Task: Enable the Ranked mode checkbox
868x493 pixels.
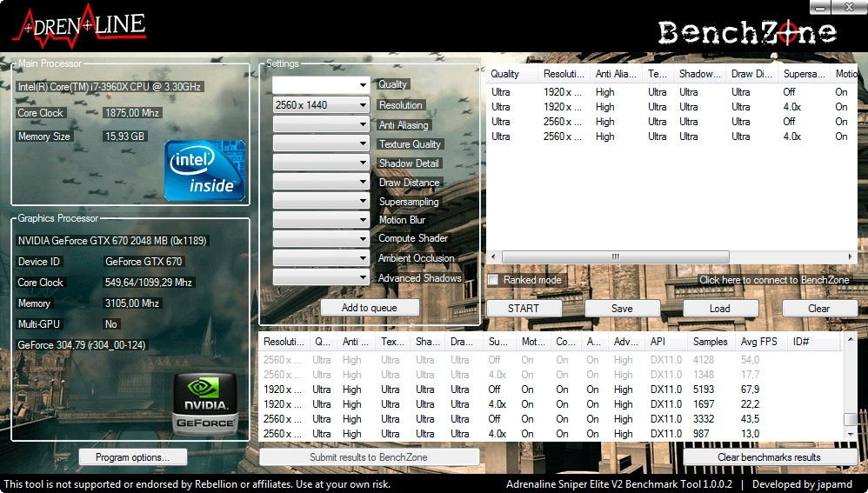Action: 493,280
